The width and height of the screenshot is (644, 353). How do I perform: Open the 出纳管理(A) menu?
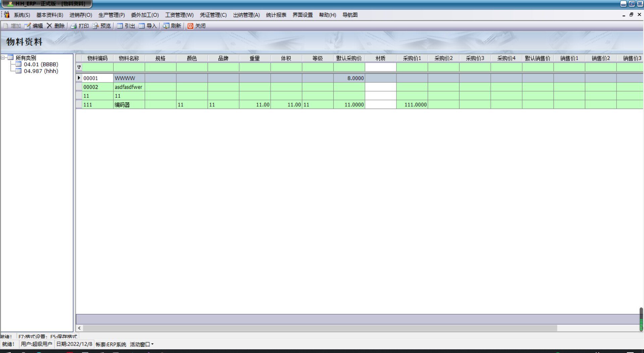pos(246,15)
